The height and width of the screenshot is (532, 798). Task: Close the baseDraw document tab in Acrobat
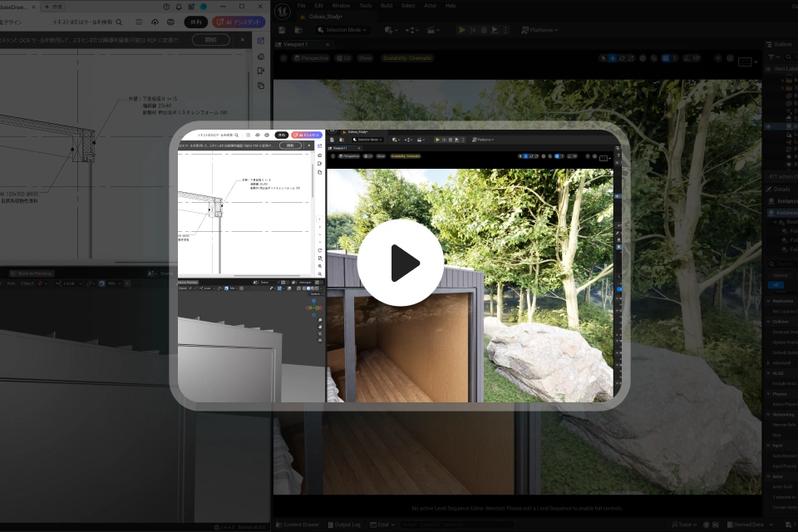point(33,7)
